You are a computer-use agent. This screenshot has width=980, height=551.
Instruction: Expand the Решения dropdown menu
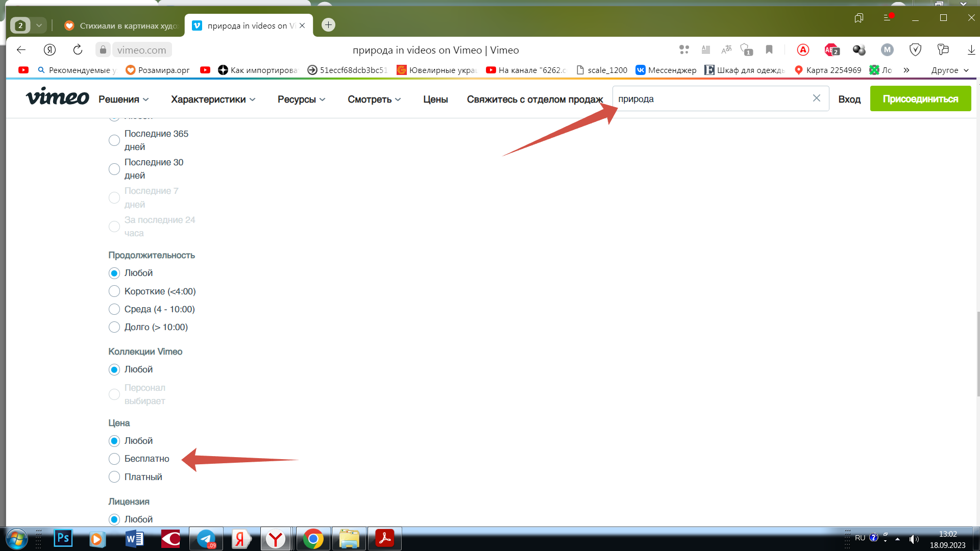pos(124,99)
